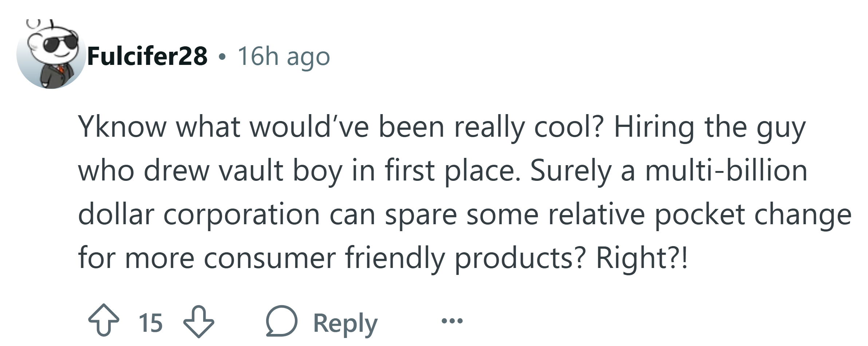The height and width of the screenshot is (346, 868).
Task: Open the three-dot more options menu
Action: pyautogui.click(x=452, y=321)
